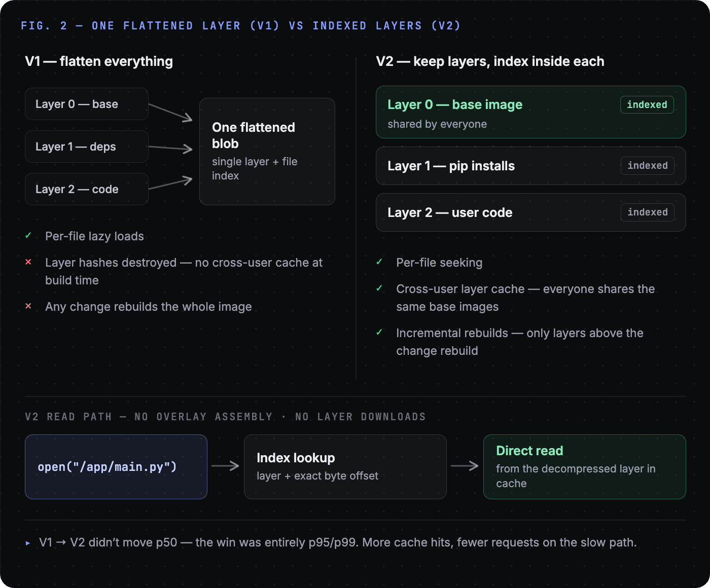Click green checkmark beside Per-file lazy loads
Image resolution: width=710 pixels, height=588 pixels.
point(28,236)
